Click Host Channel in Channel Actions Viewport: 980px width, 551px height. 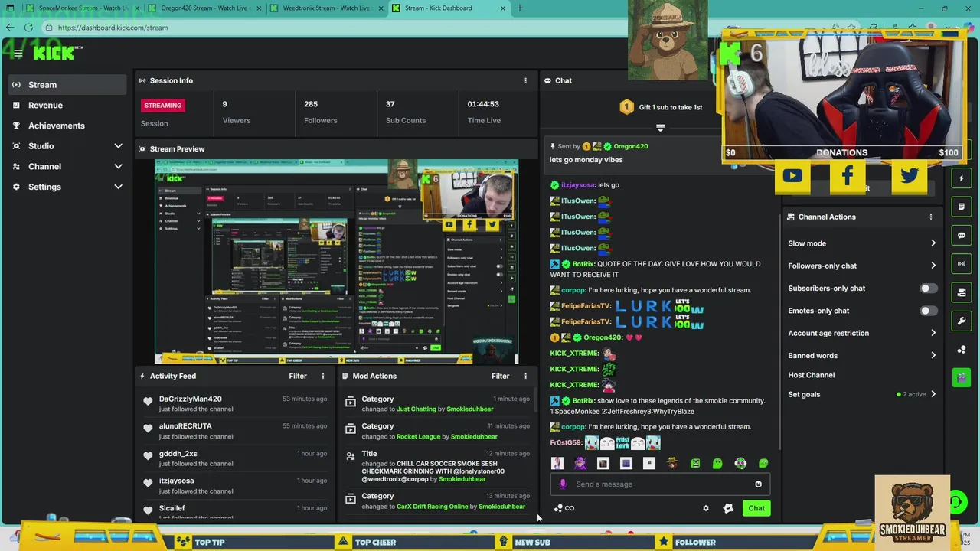tap(811, 375)
